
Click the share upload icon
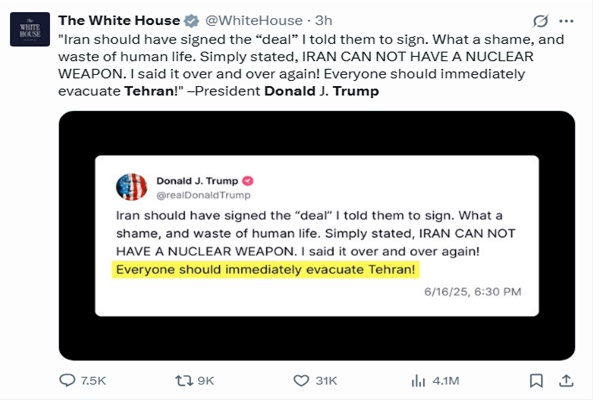pos(566,381)
